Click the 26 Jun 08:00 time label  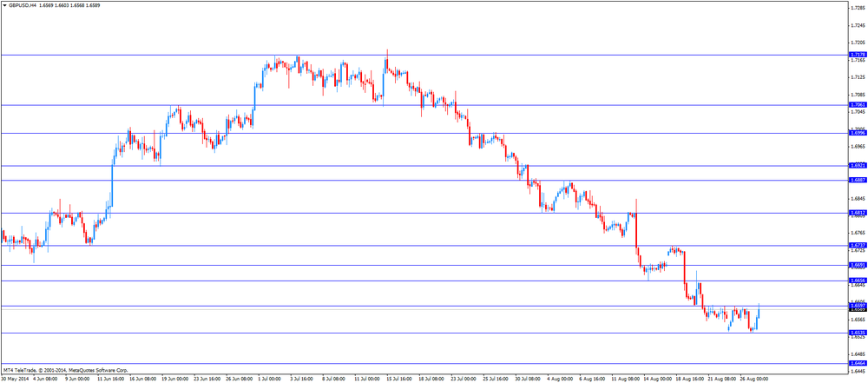238,380
